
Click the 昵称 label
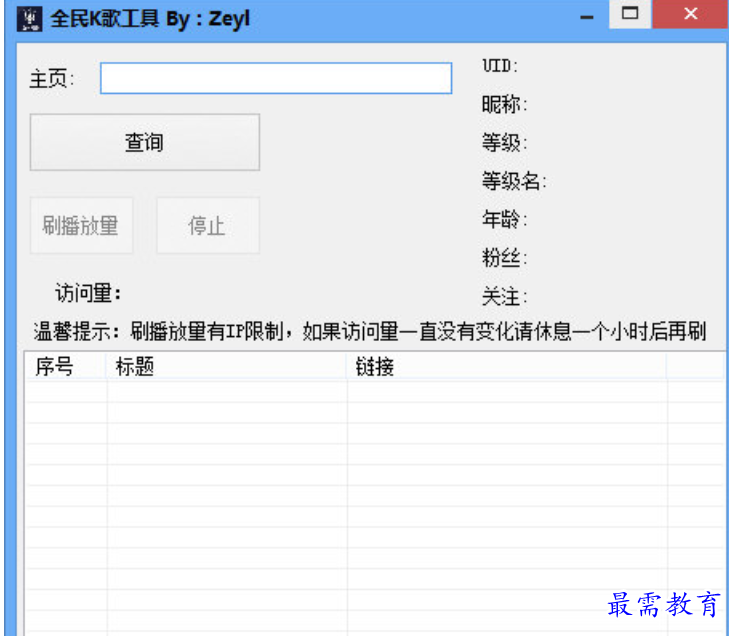point(504,104)
